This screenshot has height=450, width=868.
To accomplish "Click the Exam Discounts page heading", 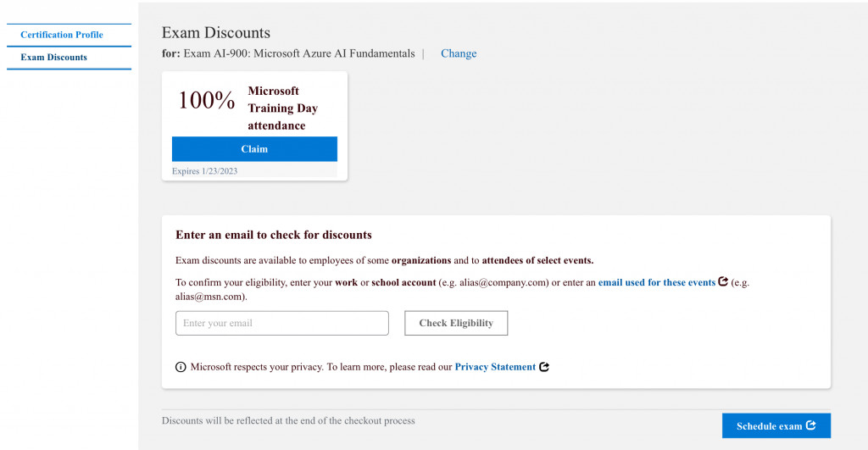I will click(216, 33).
